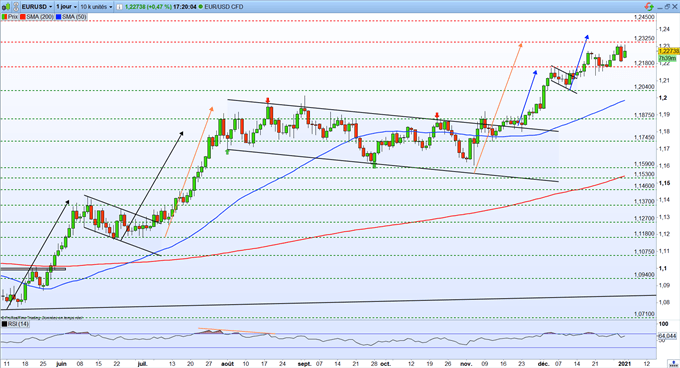The height and width of the screenshot is (368, 680).
Task: Click the 'août' date axis label
Action: point(227,364)
